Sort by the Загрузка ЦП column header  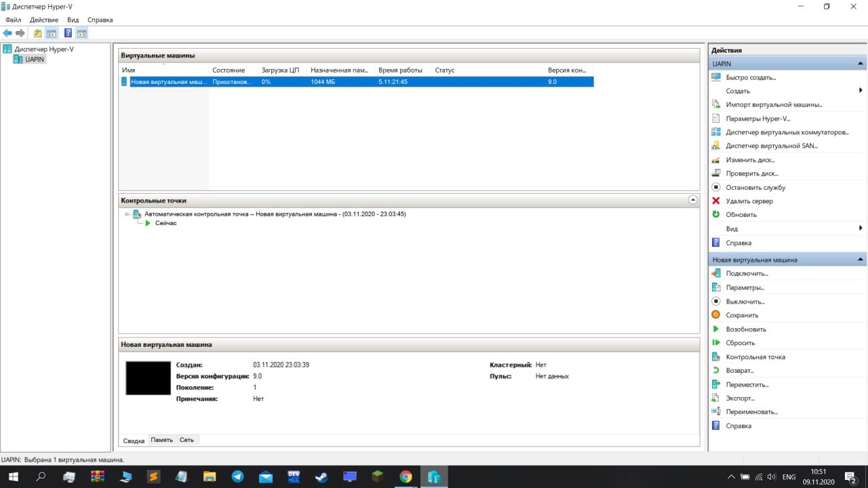[283, 70]
